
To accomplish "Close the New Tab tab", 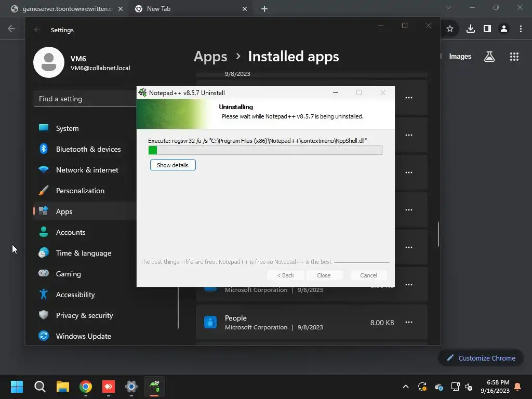I will [245, 9].
